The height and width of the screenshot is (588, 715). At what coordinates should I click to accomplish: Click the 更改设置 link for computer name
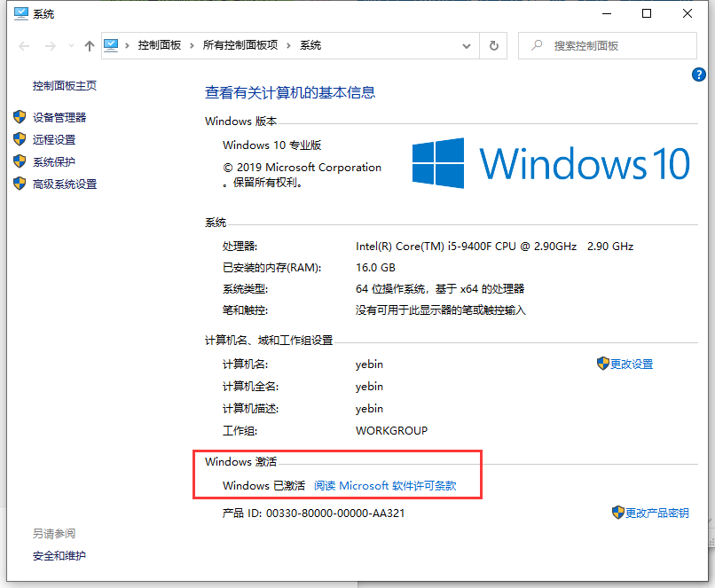coord(632,364)
